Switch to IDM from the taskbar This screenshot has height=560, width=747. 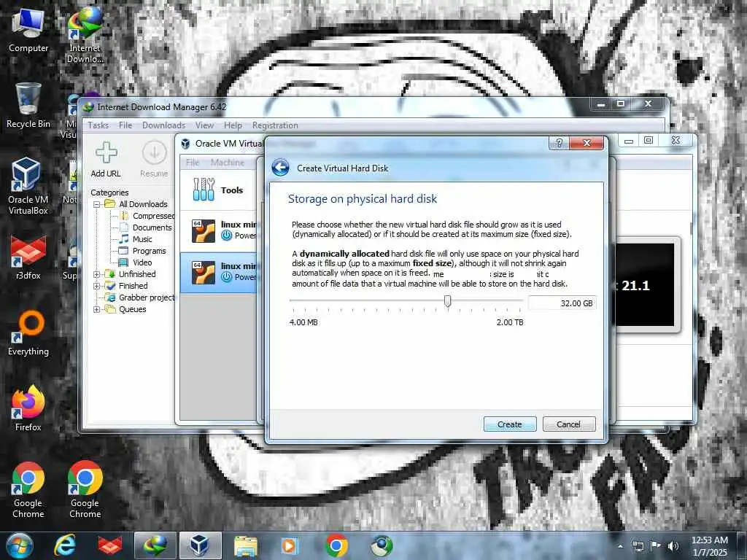pos(155,545)
